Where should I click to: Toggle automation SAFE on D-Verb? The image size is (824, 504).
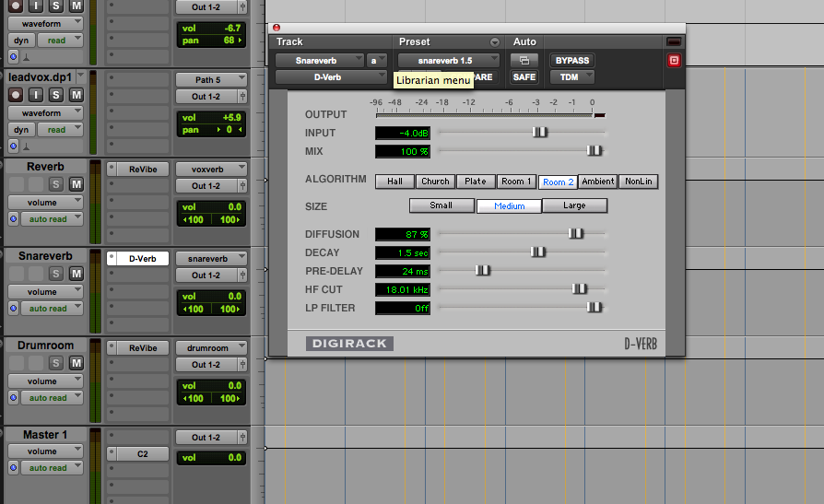pyautogui.click(x=524, y=76)
